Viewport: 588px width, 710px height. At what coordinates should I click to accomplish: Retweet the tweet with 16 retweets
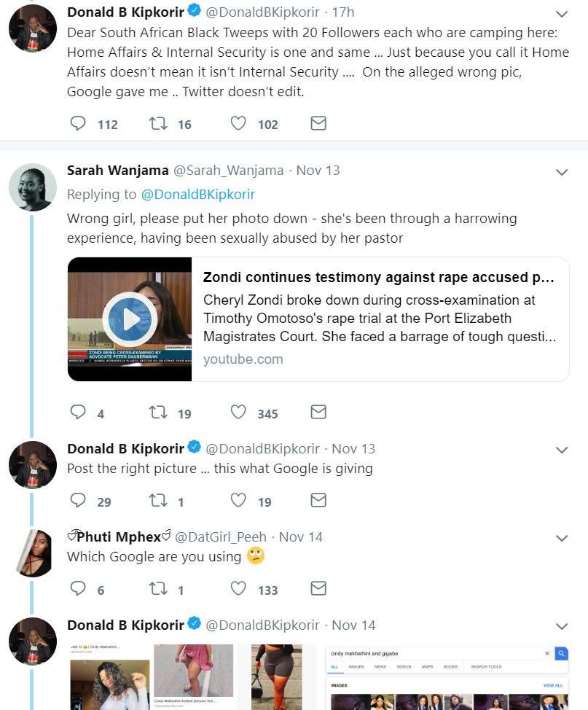point(158,124)
